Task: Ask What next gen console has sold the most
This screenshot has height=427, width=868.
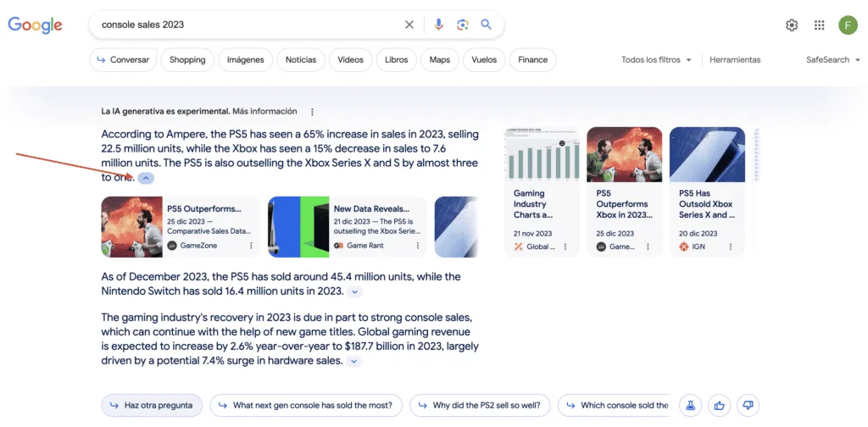Action: pyautogui.click(x=306, y=406)
